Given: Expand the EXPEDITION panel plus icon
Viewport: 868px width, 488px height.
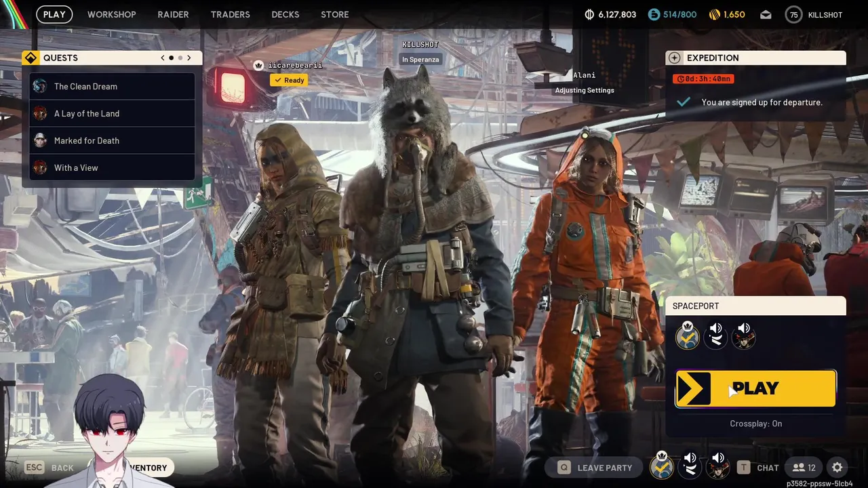Looking at the screenshot, I should point(674,58).
